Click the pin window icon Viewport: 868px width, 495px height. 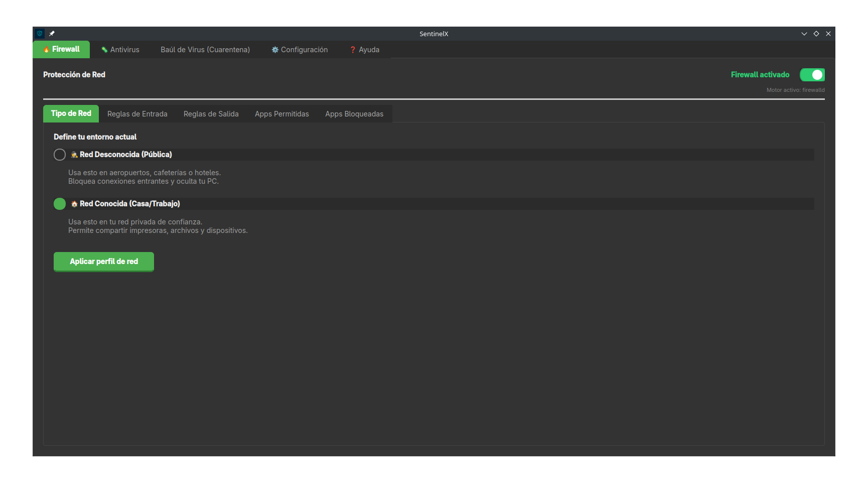pyautogui.click(x=52, y=34)
